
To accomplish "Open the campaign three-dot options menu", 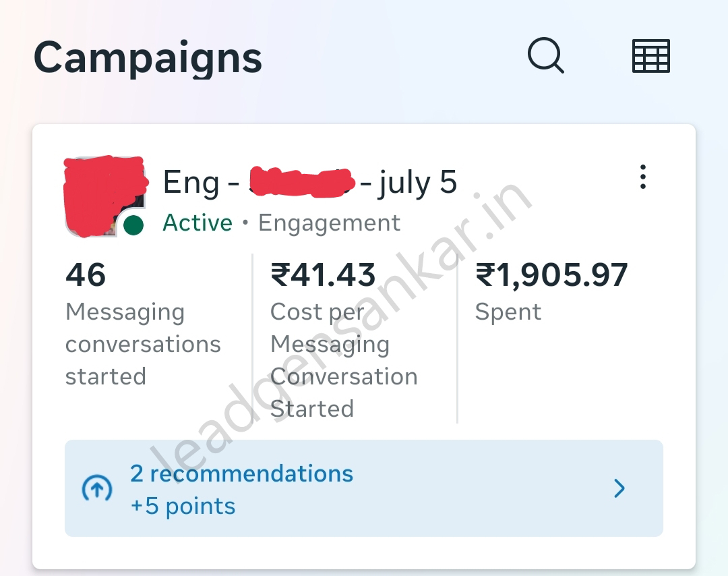I will click(x=643, y=177).
